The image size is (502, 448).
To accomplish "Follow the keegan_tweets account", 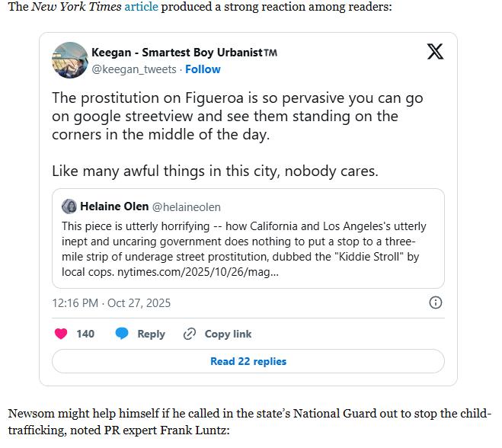I will pos(203,69).
